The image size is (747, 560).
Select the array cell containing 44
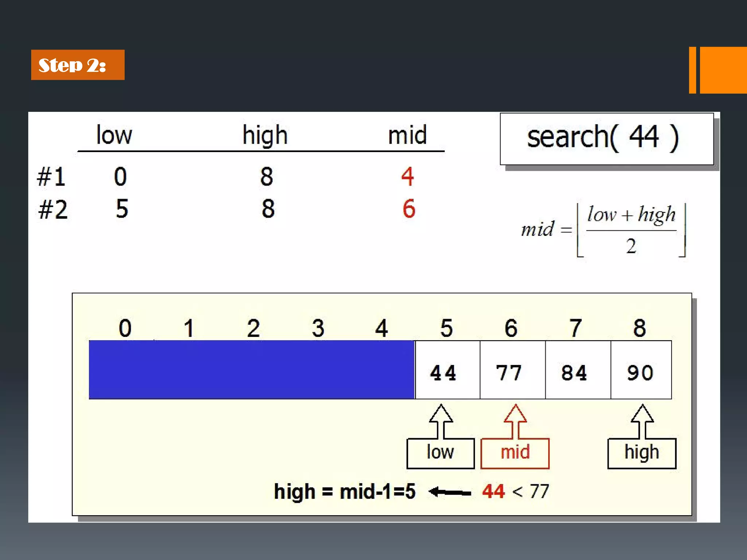(x=447, y=370)
